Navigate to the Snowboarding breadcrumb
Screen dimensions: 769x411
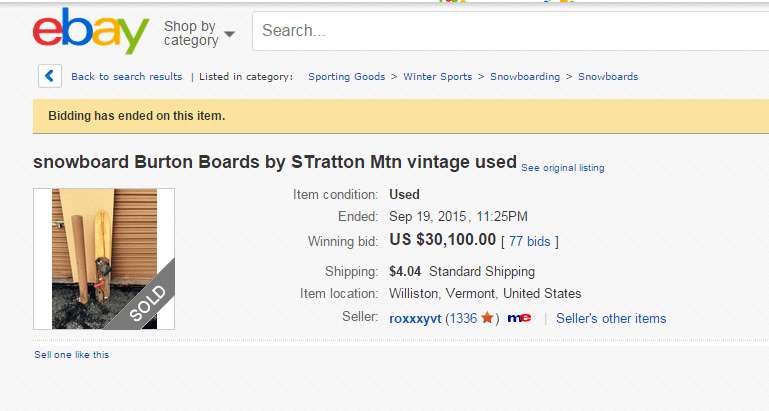524,77
